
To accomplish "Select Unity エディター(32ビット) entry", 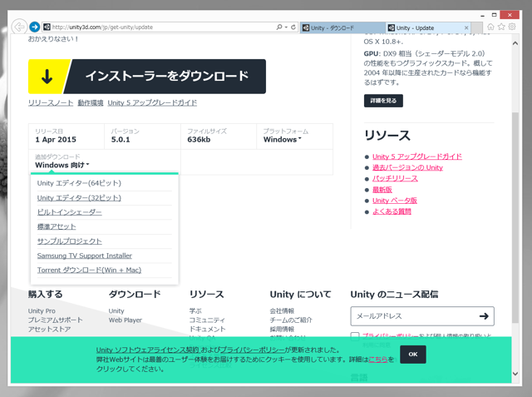I will coord(79,198).
